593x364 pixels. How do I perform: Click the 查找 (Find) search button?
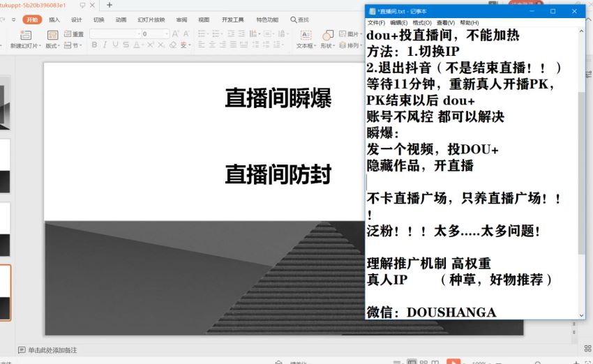click(x=299, y=20)
